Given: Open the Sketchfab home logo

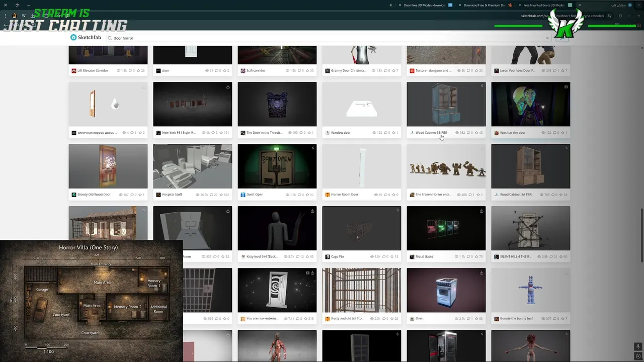Looking at the screenshot, I should (x=86, y=38).
